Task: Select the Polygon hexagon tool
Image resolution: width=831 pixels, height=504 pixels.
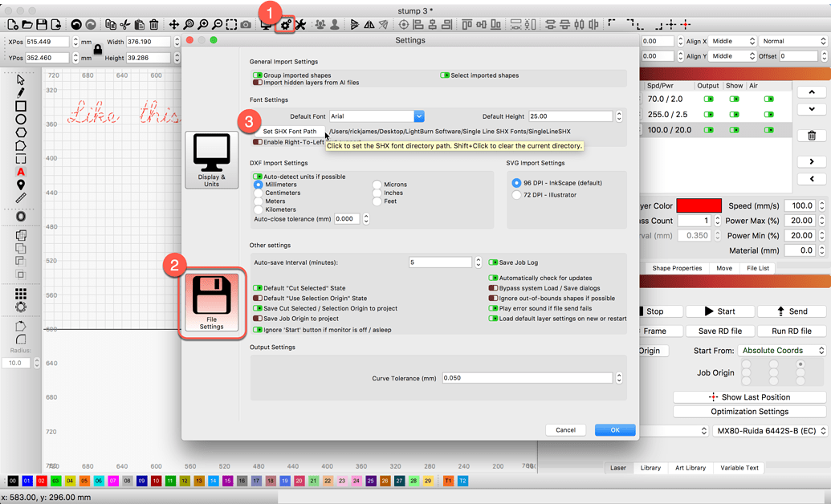Action: pos(21,132)
